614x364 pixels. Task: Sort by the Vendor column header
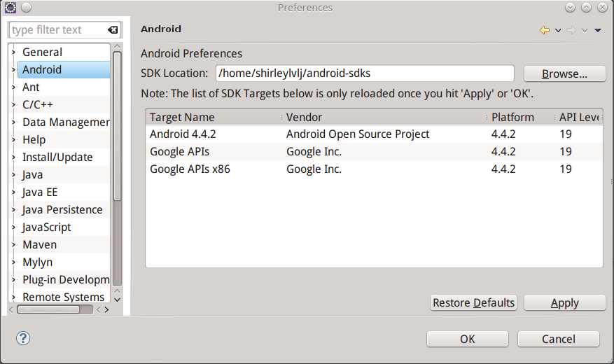click(384, 117)
